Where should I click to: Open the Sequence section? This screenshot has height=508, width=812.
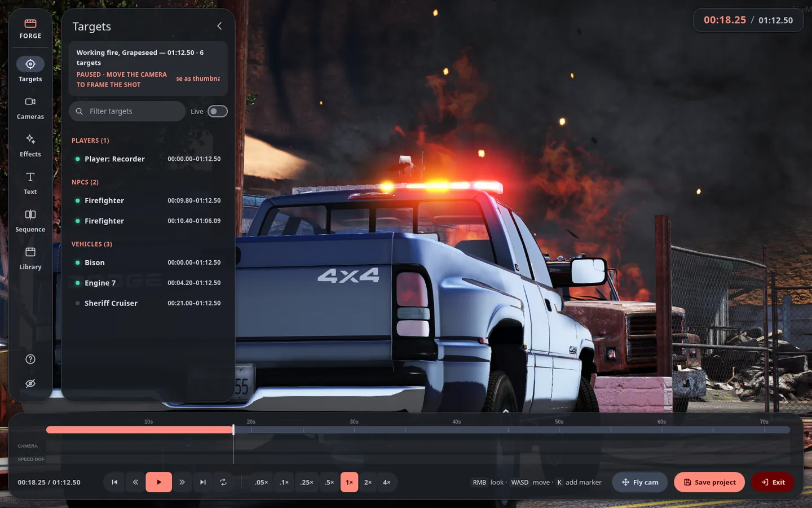pos(30,221)
